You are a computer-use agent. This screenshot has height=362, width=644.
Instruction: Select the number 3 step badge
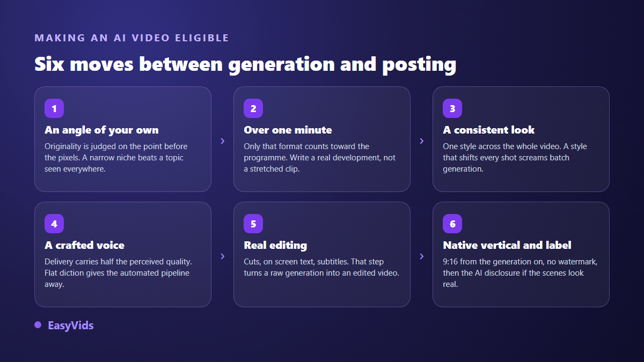pos(452,108)
